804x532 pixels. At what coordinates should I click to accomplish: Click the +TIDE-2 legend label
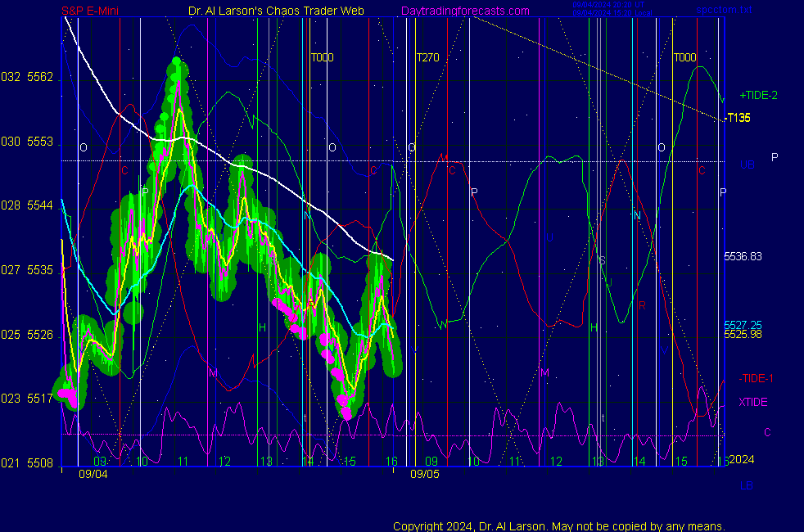point(758,95)
